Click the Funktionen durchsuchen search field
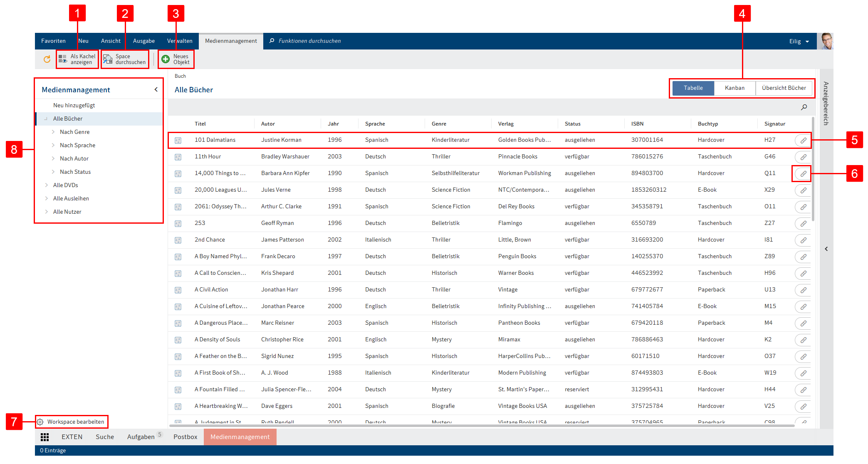The width and height of the screenshot is (868, 464). pos(309,41)
